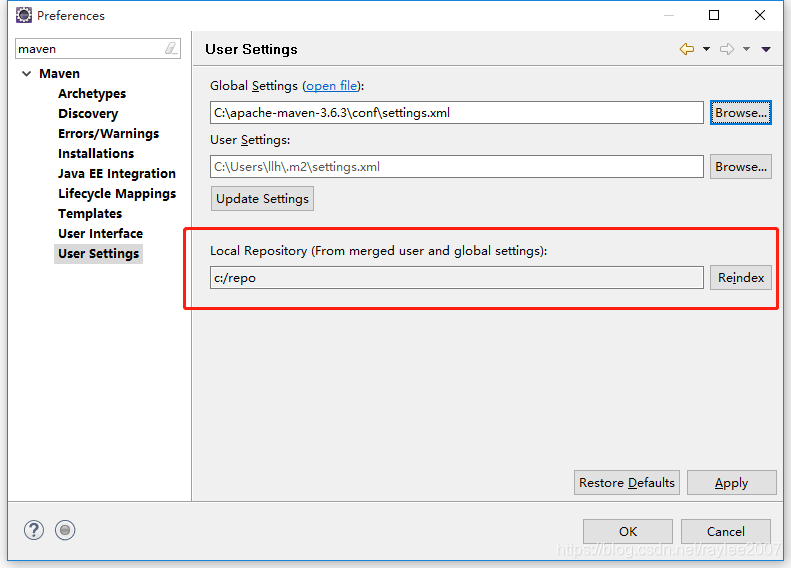The height and width of the screenshot is (568, 791).
Task: Click the Update Settings button
Action: click(x=262, y=199)
